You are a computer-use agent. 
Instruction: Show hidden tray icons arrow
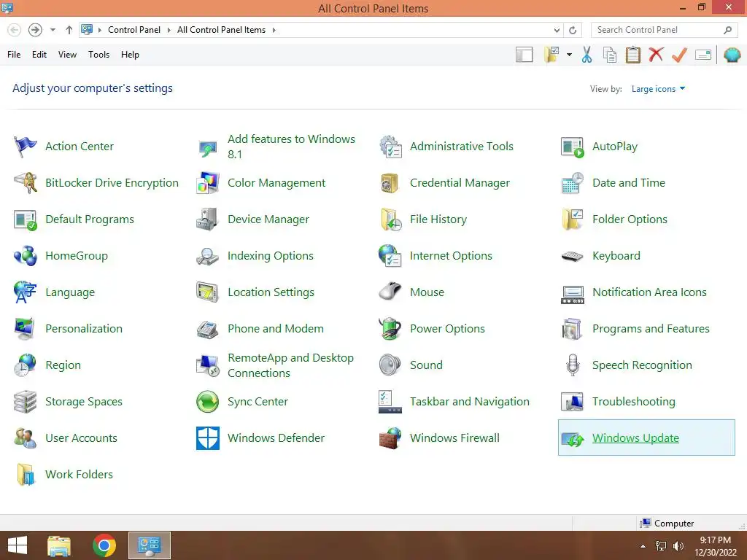coord(643,546)
